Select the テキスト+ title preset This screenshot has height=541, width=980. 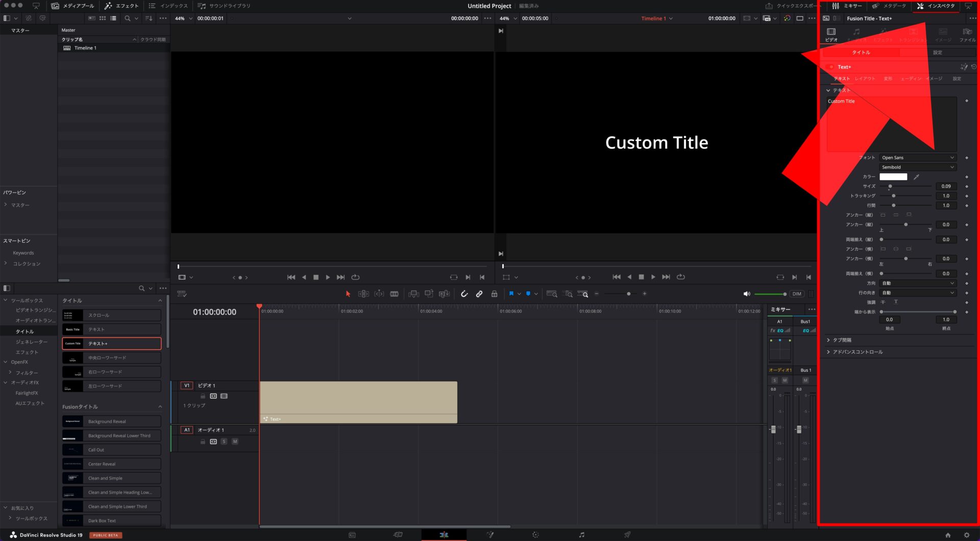click(x=112, y=344)
